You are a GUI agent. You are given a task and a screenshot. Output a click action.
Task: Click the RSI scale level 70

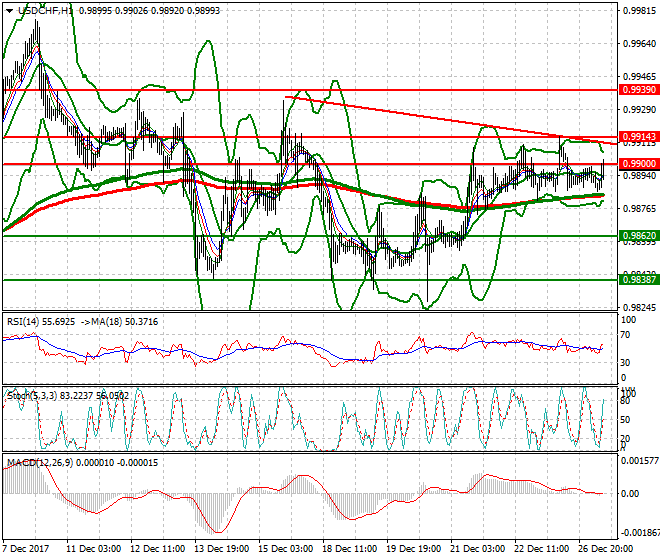625,335
